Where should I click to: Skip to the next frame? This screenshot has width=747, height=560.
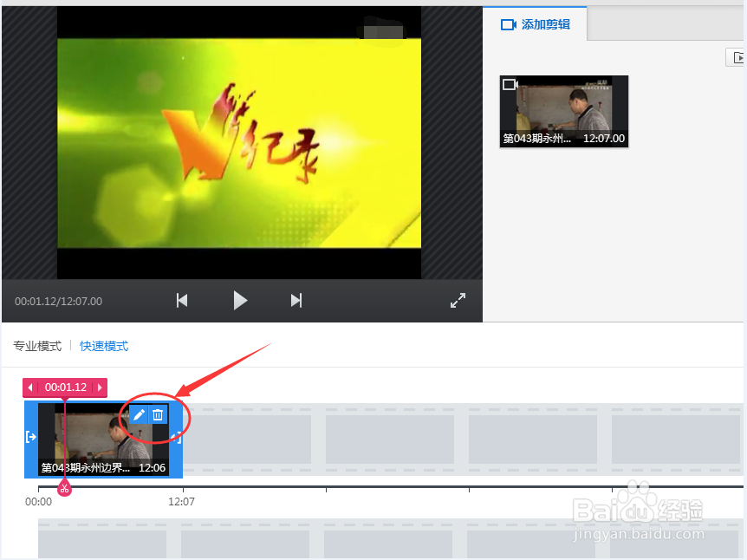296,301
